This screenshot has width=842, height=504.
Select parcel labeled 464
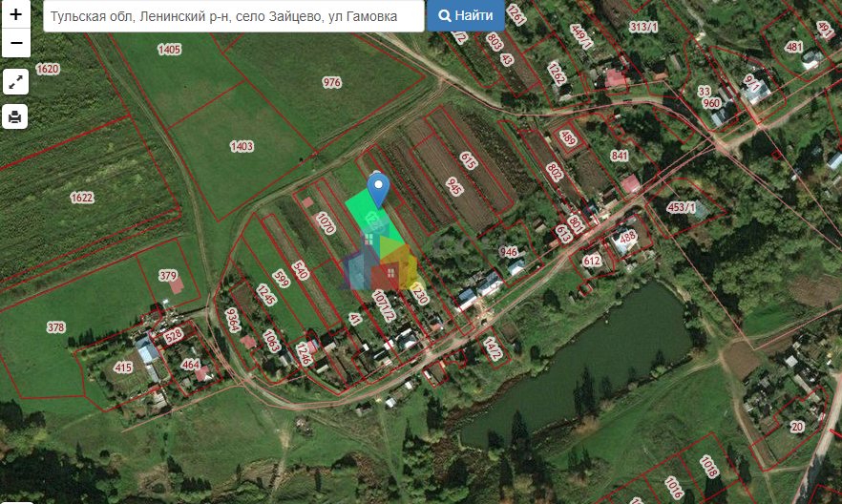point(191,365)
